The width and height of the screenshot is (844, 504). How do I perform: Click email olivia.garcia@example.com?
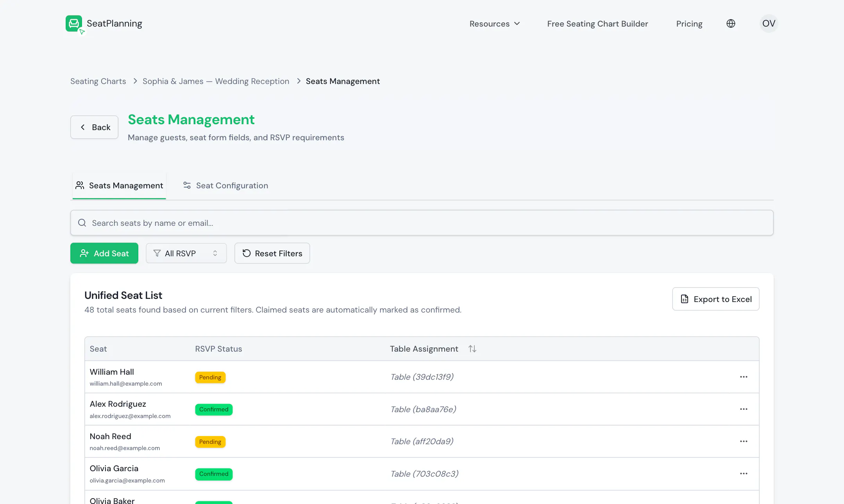click(127, 481)
